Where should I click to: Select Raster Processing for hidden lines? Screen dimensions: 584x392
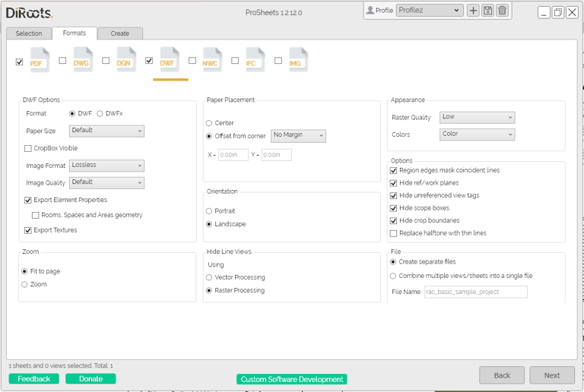(209, 290)
